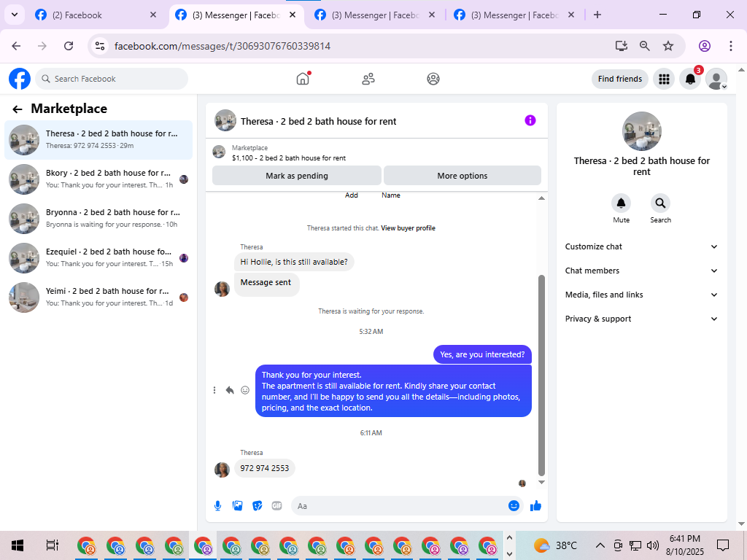The image size is (747, 560).
Task: Bookmark this page star icon
Action: pos(668,46)
